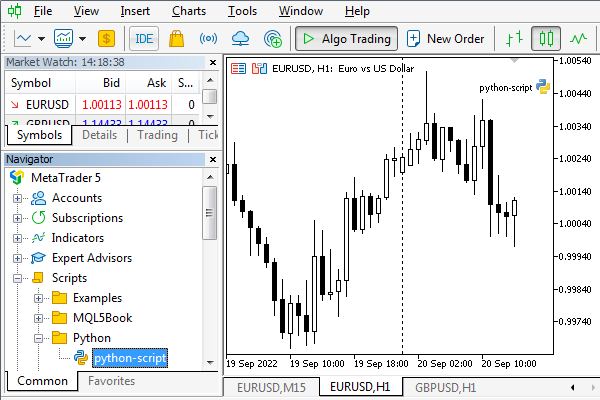Switch to EURUSD,M15 chart tab

click(271, 388)
